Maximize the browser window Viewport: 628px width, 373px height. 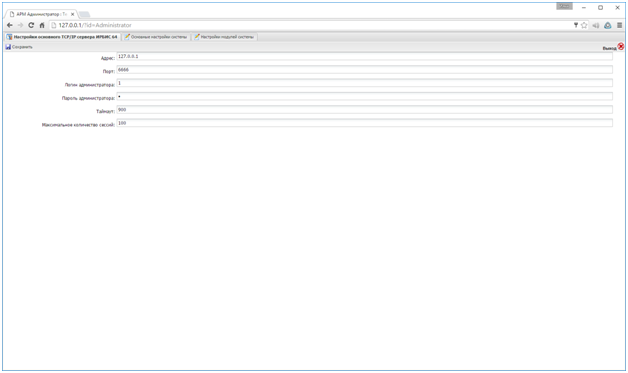point(600,8)
